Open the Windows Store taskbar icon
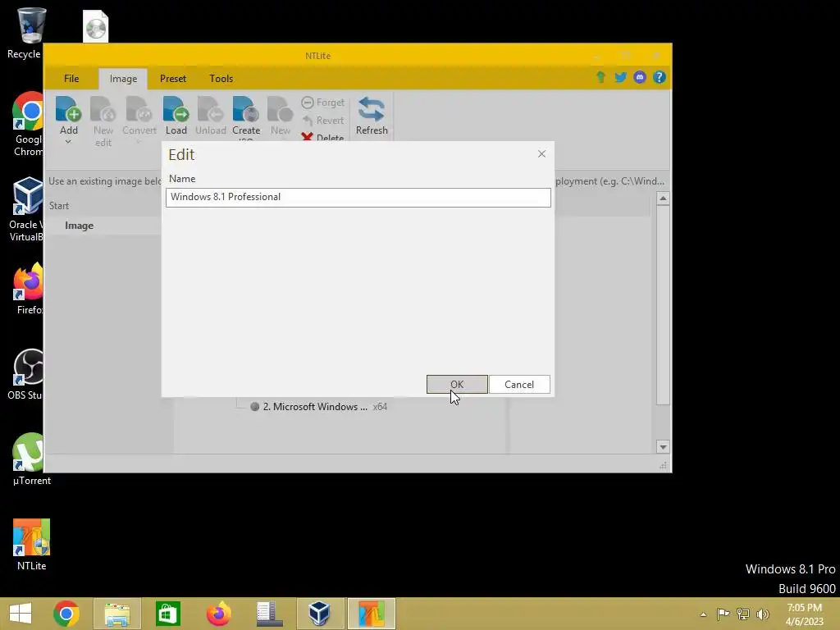The width and height of the screenshot is (840, 630). point(168,614)
